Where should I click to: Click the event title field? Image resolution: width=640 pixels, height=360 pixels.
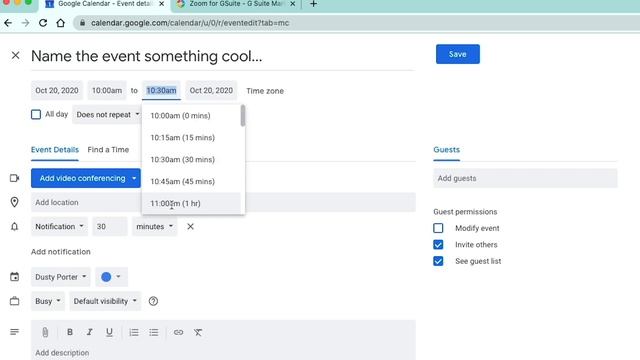tap(223, 56)
